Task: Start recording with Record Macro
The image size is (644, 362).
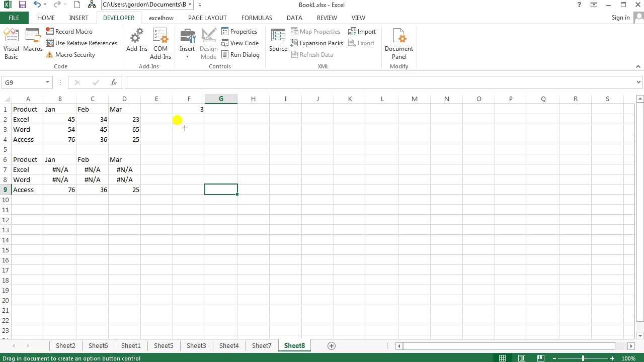Action: pos(69,32)
